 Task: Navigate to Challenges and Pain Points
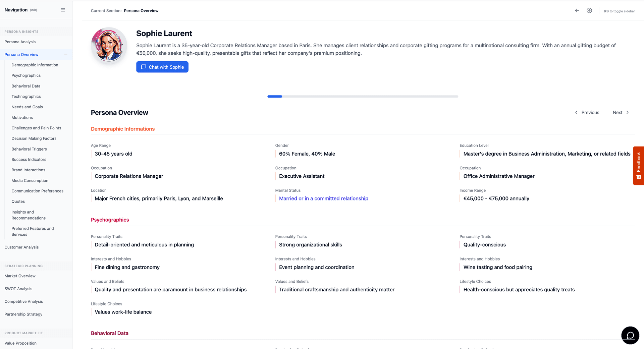(36, 128)
